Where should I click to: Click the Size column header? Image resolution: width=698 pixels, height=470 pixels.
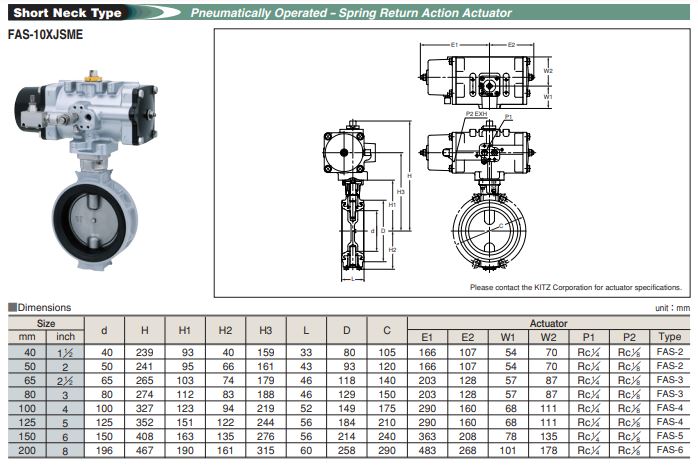pos(47,324)
